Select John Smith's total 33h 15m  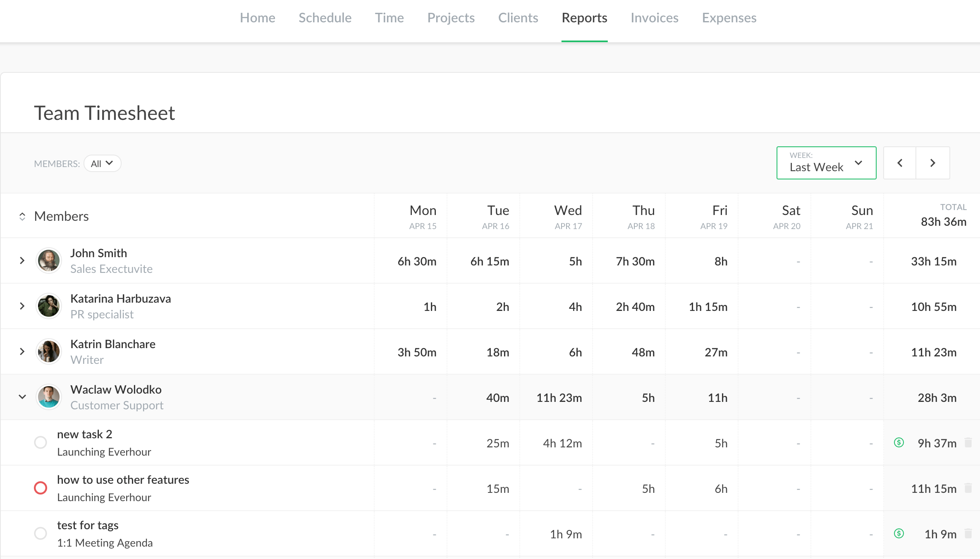[934, 261]
